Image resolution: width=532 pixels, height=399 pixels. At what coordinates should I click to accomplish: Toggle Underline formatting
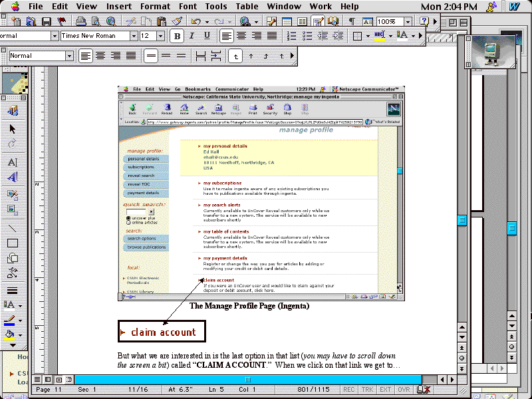pos(207,36)
